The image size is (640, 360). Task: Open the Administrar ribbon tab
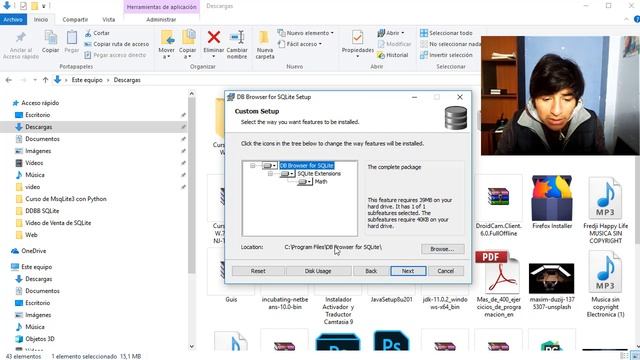pos(161,19)
